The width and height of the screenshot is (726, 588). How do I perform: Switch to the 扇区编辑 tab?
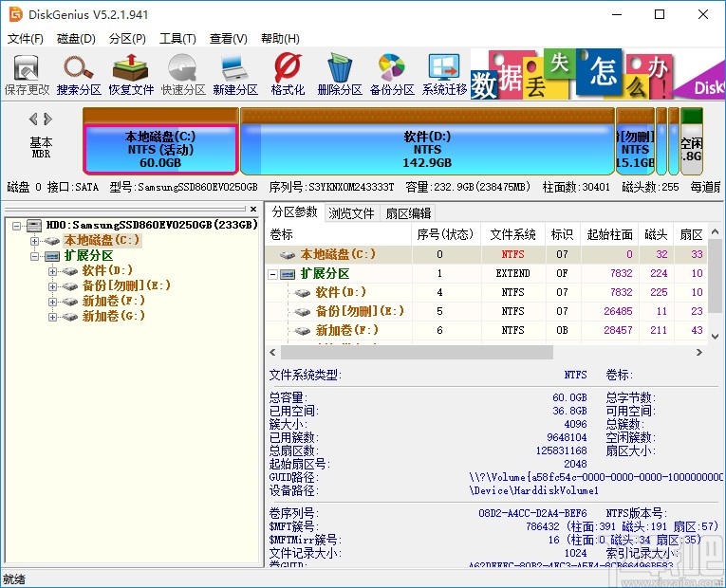[x=408, y=213]
